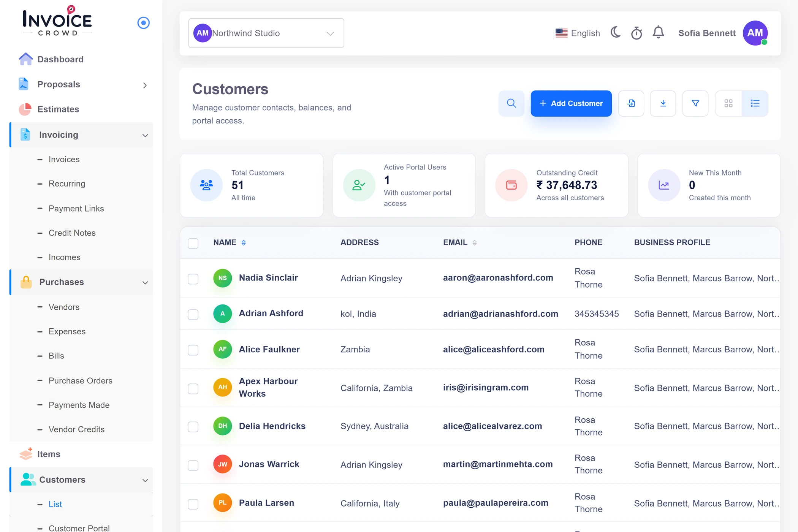
Task: Open Payment Links in the sidebar
Action: tap(76, 208)
